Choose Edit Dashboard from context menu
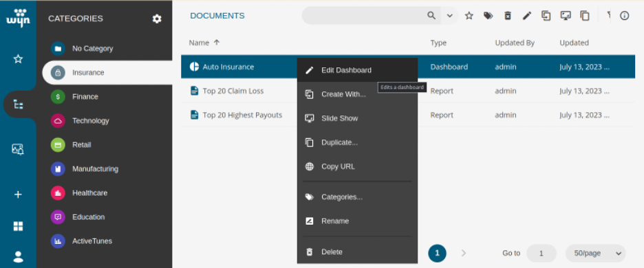This screenshot has height=268, width=644. point(357,70)
